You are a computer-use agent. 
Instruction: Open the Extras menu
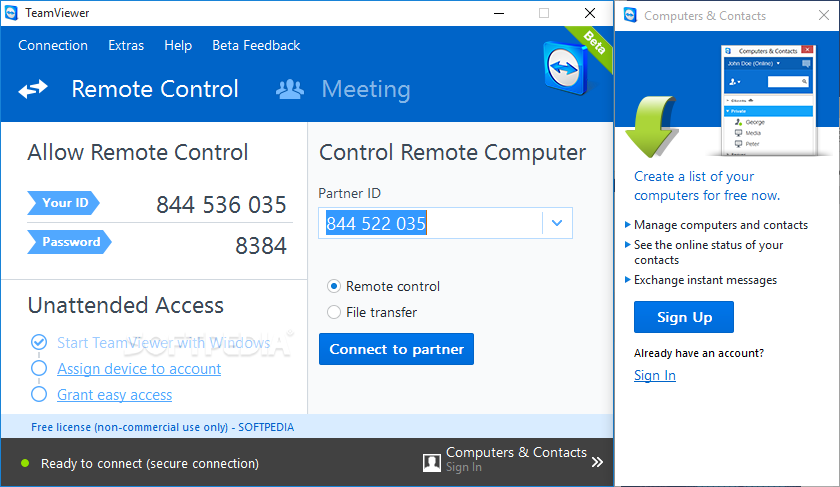pyautogui.click(x=126, y=46)
